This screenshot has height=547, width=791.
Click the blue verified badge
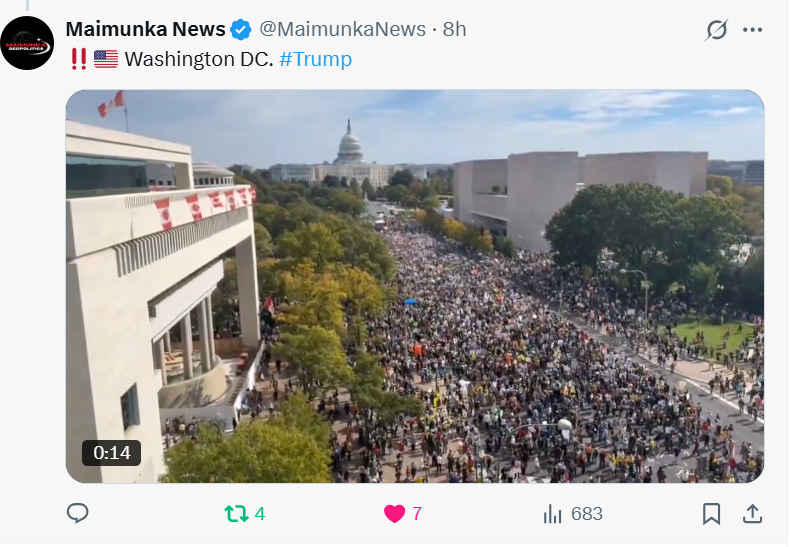(241, 30)
